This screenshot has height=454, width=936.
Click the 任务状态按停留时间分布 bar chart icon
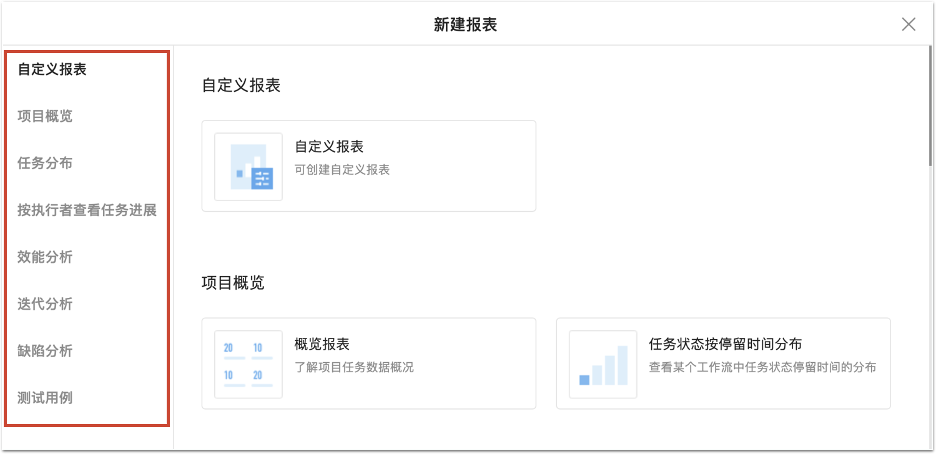click(x=603, y=364)
